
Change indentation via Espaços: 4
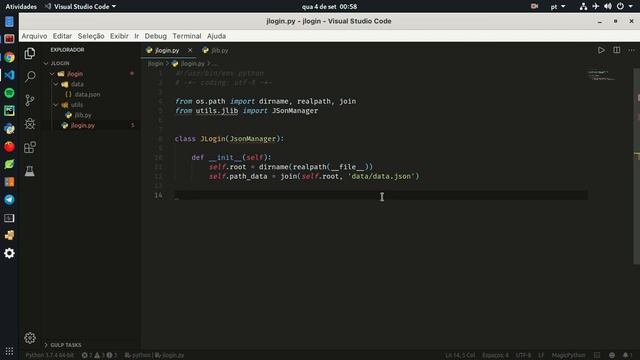496,355
